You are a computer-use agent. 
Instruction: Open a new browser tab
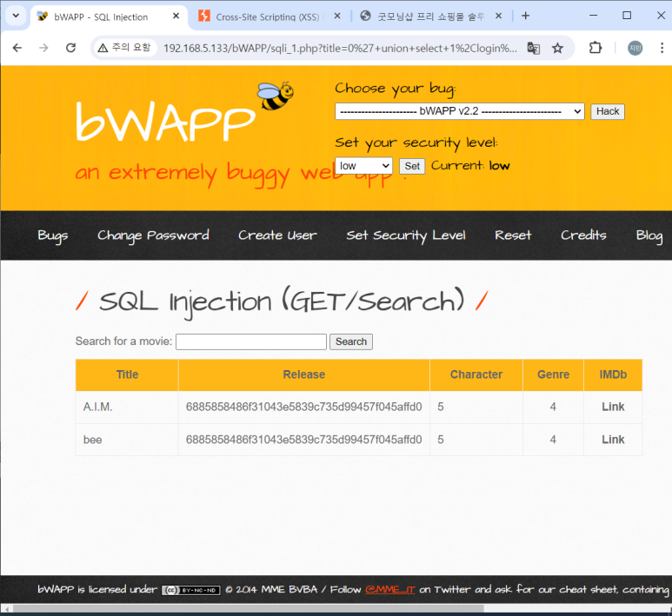click(525, 16)
